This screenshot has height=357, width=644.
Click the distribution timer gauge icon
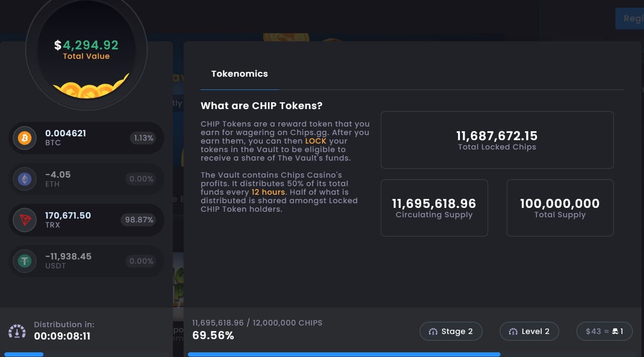click(x=17, y=331)
